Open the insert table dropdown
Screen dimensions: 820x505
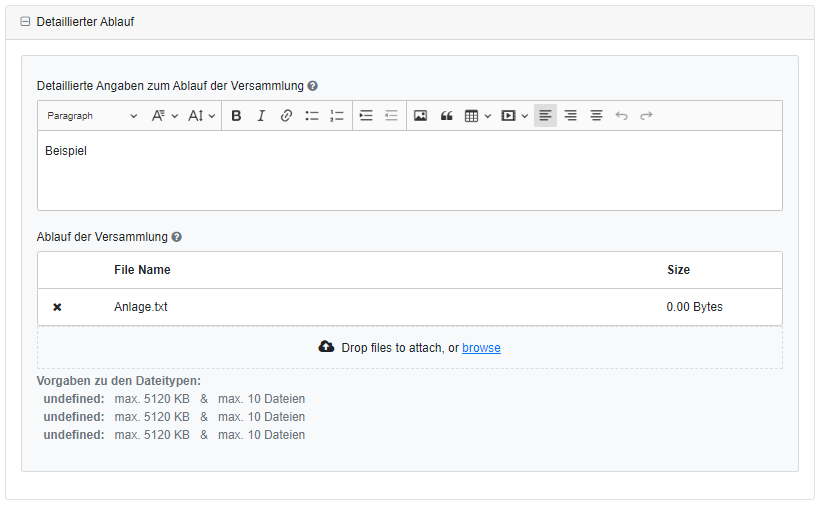click(x=478, y=116)
